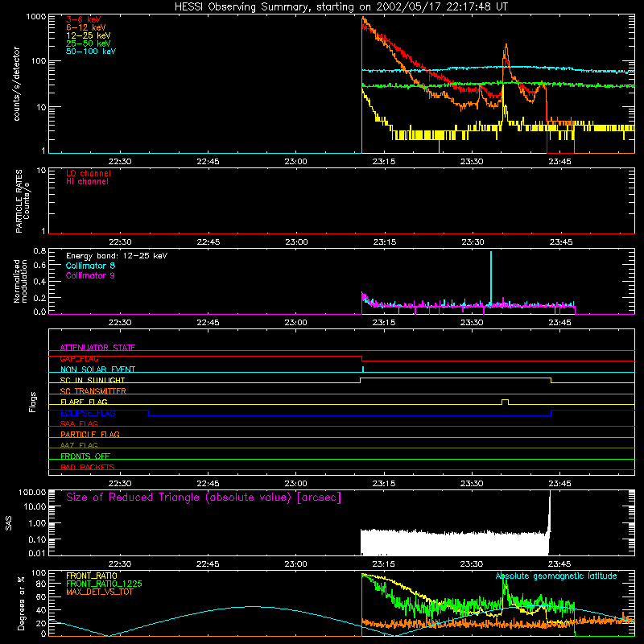Click the vertical Flags axis label

tap(32, 402)
